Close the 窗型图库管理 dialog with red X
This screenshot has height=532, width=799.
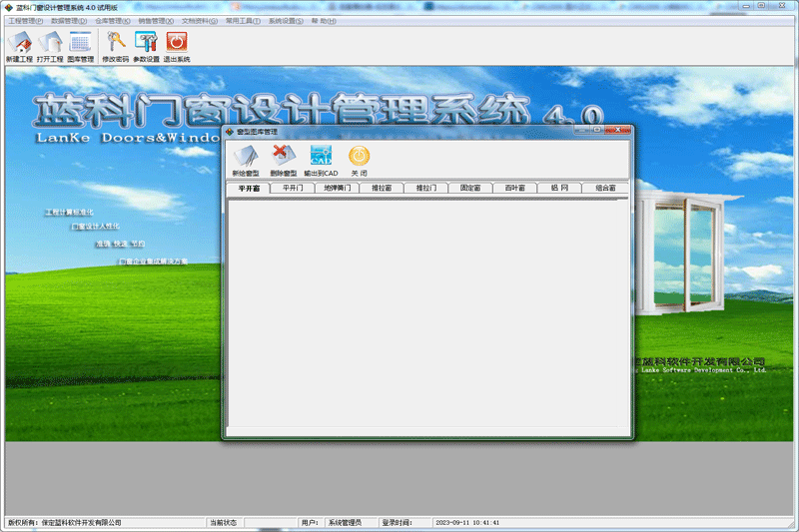[x=617, y=130]
